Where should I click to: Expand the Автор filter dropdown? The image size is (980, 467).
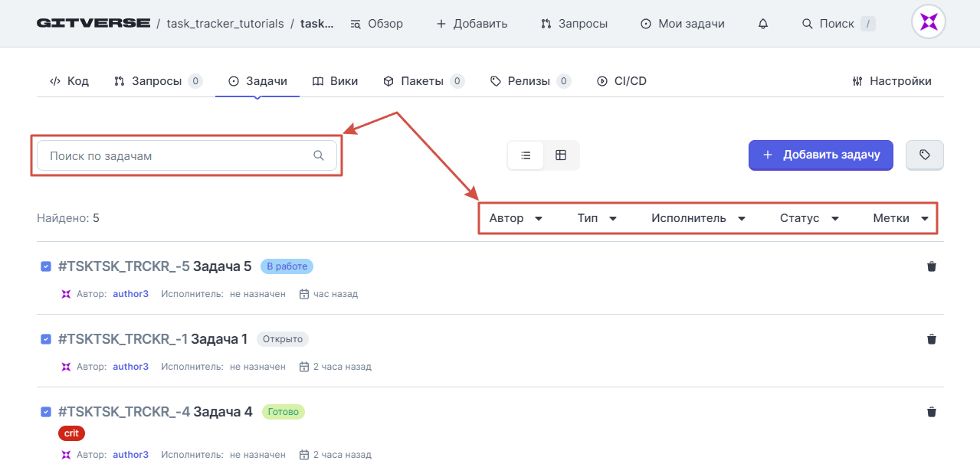[x=516, y=218]
